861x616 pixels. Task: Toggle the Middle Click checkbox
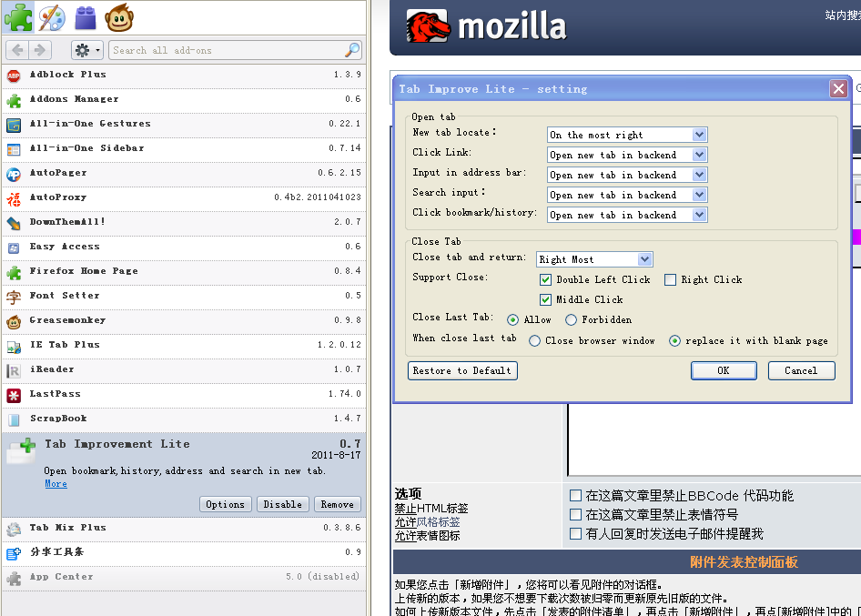click(x=545, y=299)
